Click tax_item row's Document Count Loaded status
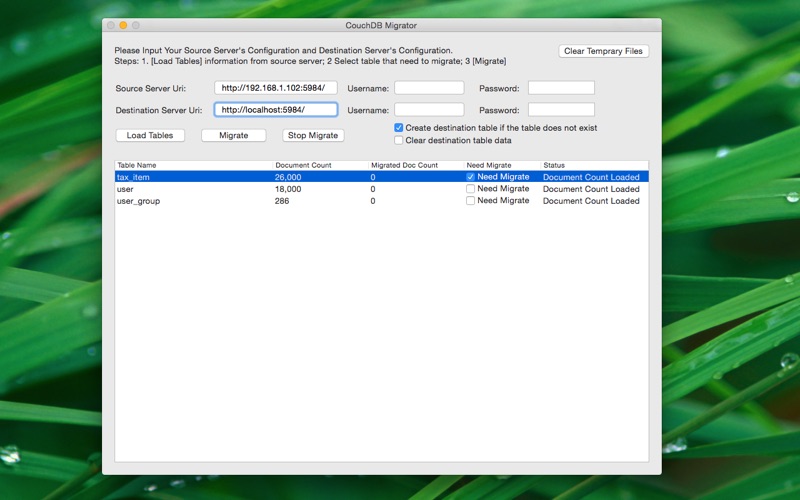Viewport: 800px width, 500px height. (x=591, y=177)
